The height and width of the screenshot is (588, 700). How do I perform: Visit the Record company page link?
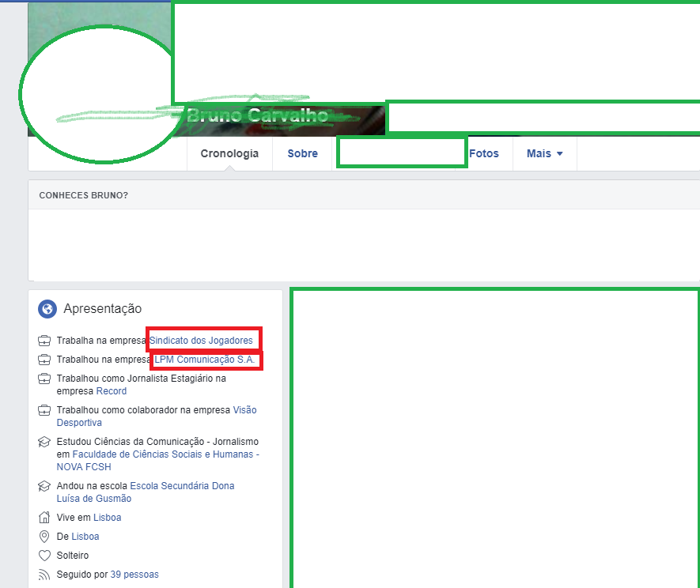click(x=112, y=391)
